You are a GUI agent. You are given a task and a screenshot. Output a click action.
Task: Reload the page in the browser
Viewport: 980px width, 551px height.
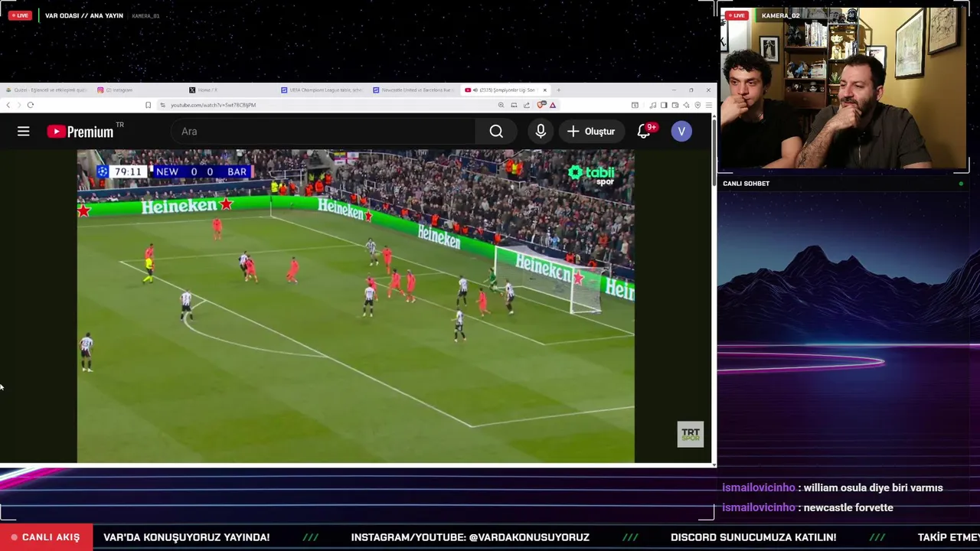coord(31,105)
